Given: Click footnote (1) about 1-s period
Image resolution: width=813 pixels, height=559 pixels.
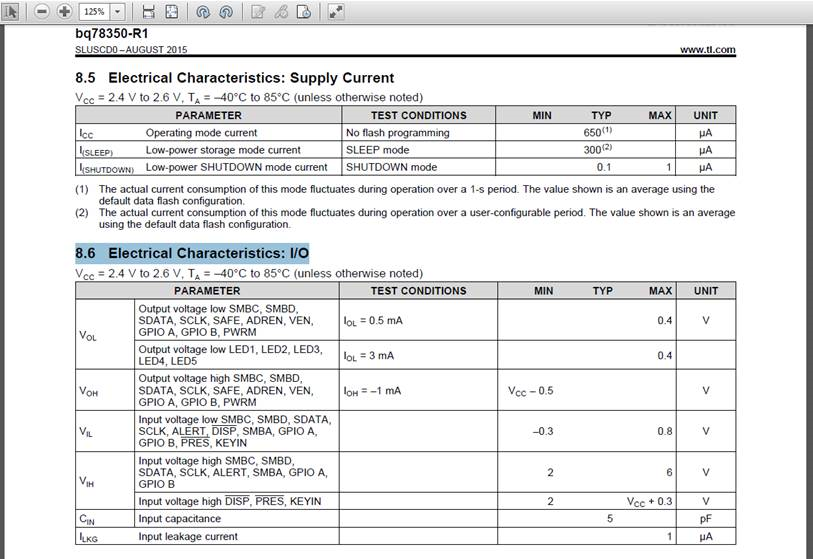Looking at the screenshot, I should tap(395, 195).
